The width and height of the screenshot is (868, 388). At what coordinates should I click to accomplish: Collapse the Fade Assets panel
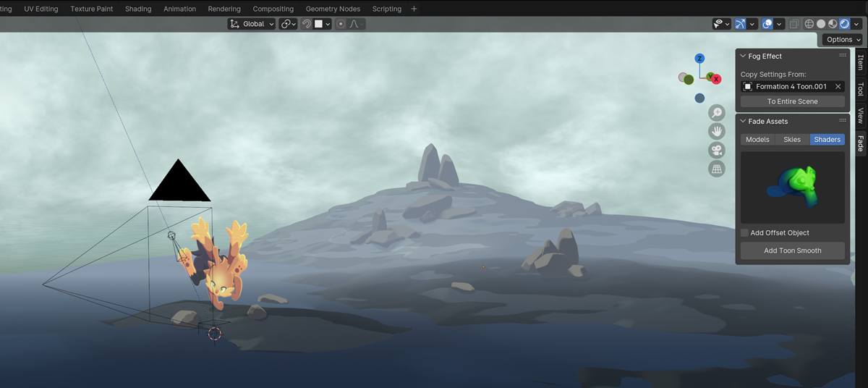point(743,121)
